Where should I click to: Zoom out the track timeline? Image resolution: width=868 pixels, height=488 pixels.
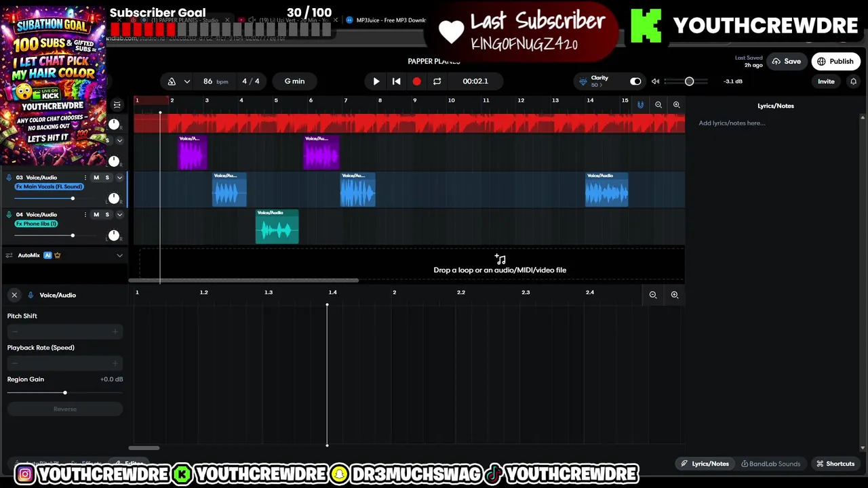(658, 105)
